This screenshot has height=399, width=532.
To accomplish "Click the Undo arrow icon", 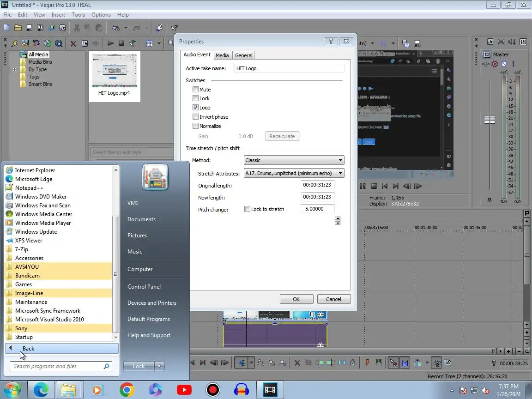I will [x=116, y=28].
